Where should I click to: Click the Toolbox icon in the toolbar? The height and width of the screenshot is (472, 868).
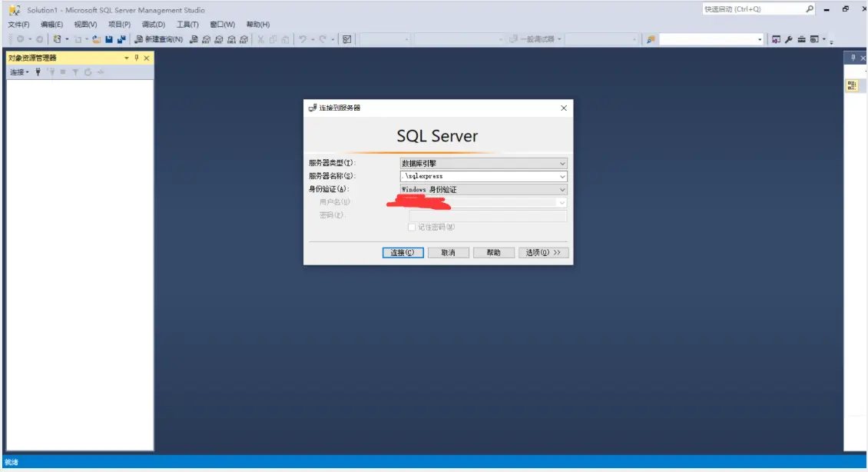(801, 39)
